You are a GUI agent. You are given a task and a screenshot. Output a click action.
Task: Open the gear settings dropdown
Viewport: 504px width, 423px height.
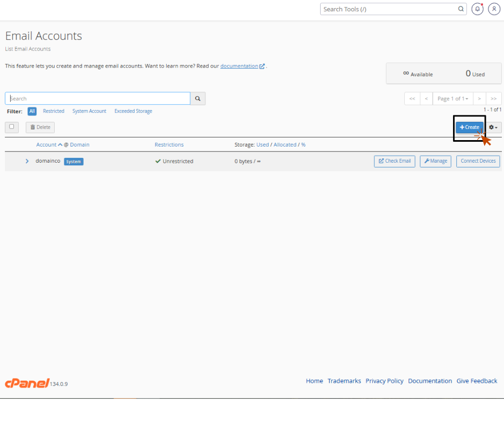point(494,127)
